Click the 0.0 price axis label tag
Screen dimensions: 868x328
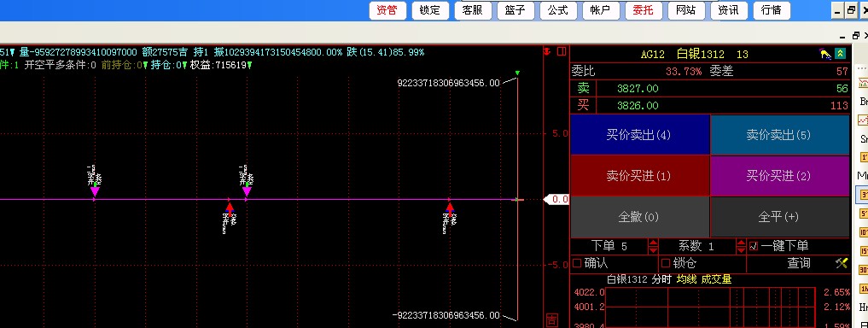coord(556,200)
